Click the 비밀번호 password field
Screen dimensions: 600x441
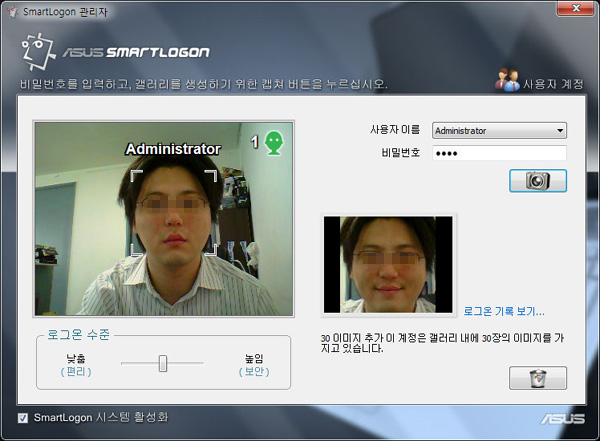pos(499,153)
